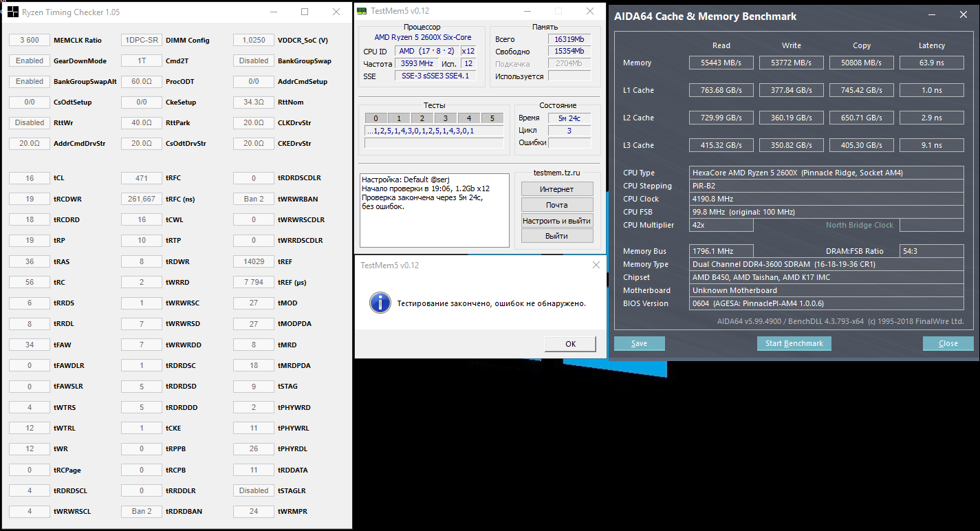Click the TestMem5 main window title icon
The width and height of the screenshot is (980, 531).
[363, 12]
